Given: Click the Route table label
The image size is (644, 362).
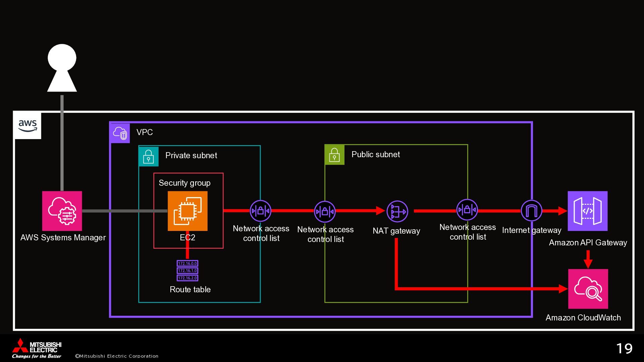Looking at the screenshot, I should coord(190,289).
